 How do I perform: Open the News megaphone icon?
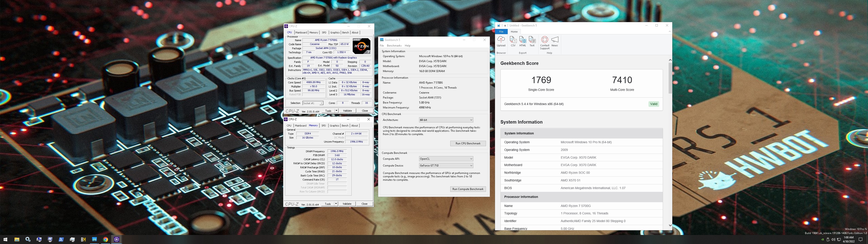555,40
